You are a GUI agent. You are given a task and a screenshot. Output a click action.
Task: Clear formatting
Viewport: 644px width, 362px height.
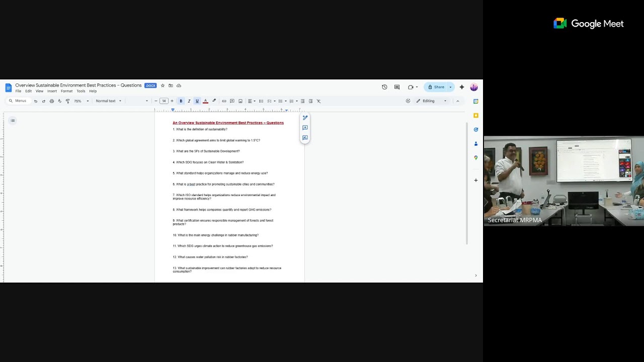[318, 101]
